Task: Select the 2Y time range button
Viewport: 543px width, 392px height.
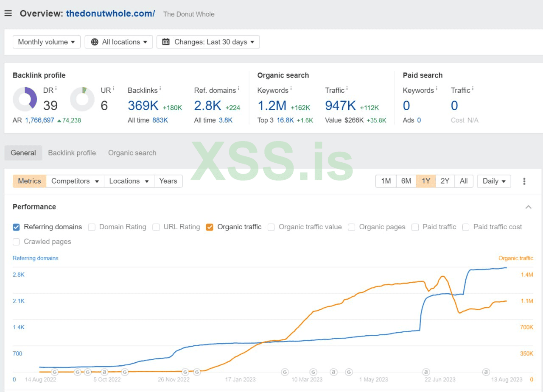Action: 445,181
